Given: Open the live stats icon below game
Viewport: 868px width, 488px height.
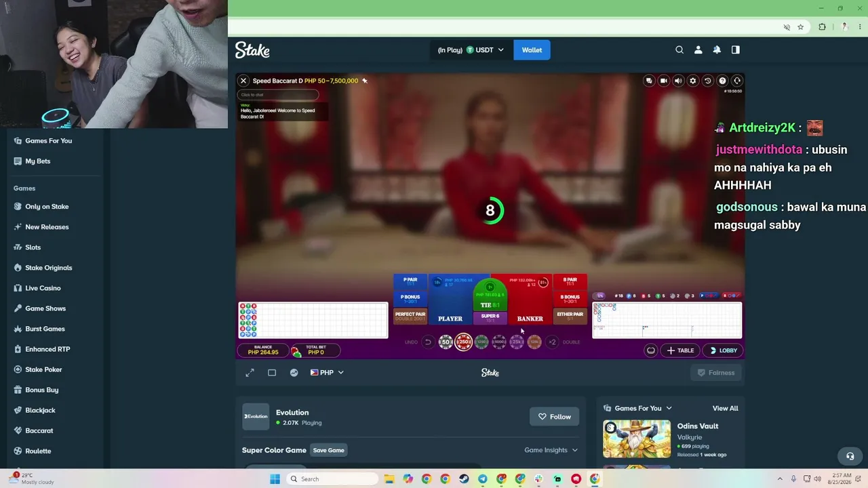Looking at the screenshot, I should pyautogui.click(x=294, y=373).
